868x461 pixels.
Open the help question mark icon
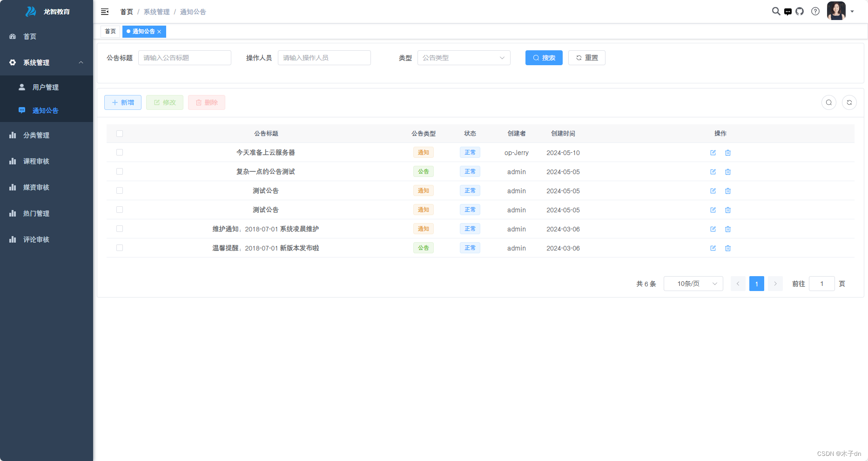pos(815,11)
